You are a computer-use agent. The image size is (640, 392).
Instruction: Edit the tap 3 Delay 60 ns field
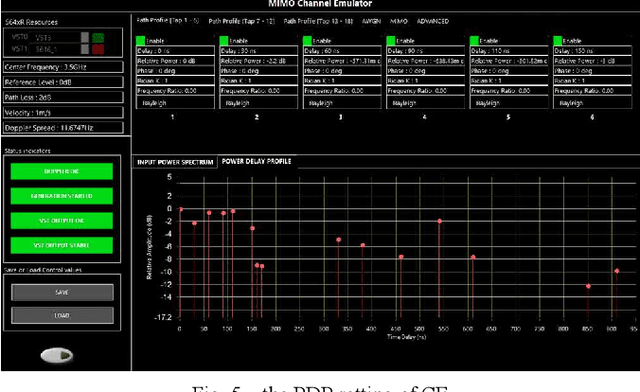pos(342,51)
